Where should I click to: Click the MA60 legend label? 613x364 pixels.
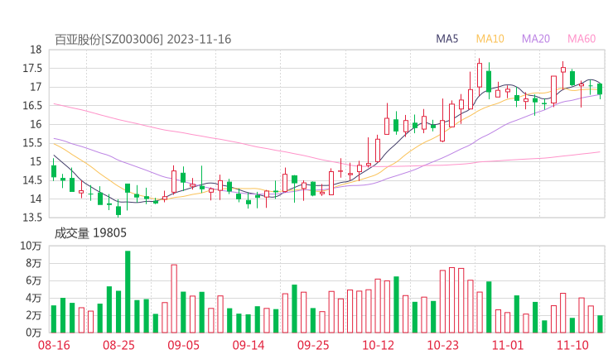(582, 39)
